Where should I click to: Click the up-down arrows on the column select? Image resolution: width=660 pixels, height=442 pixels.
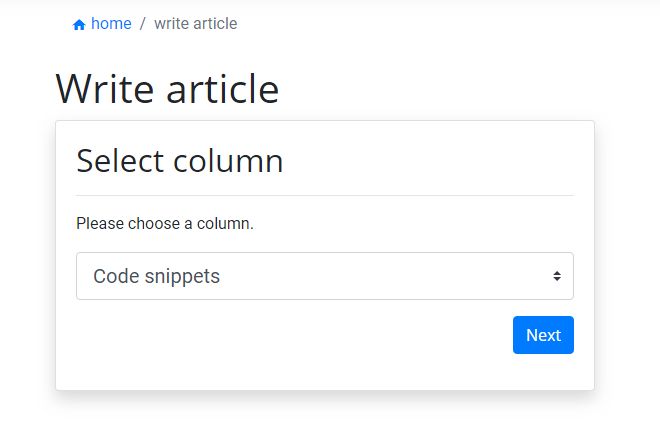(557, 276)
